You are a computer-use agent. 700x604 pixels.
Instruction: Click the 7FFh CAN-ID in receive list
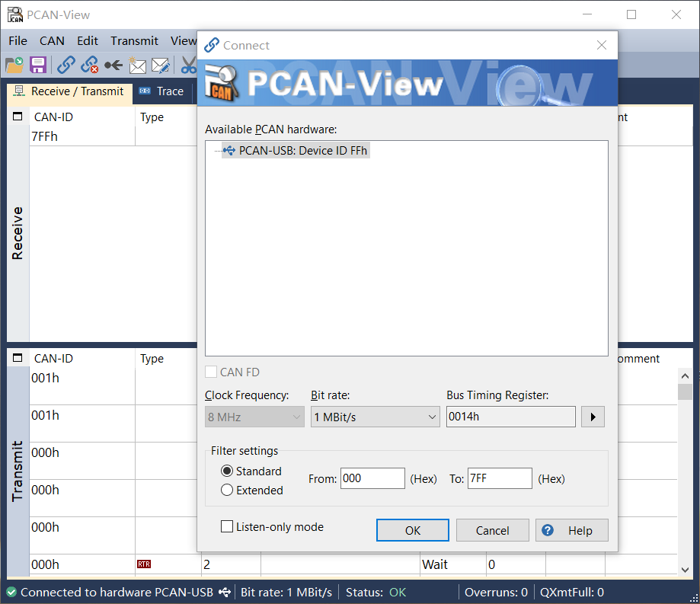[x=45, y=136]
